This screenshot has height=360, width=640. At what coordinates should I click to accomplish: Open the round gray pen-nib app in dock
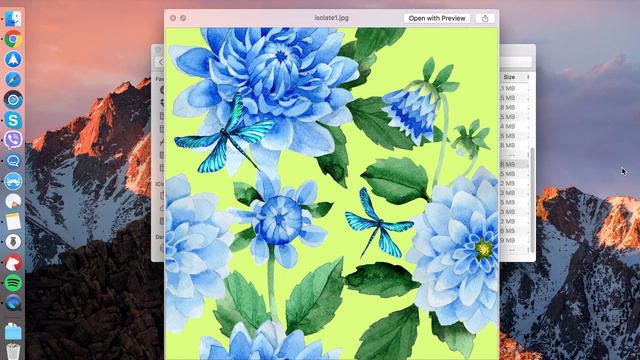pyautogui.click(x=13, y=242)
